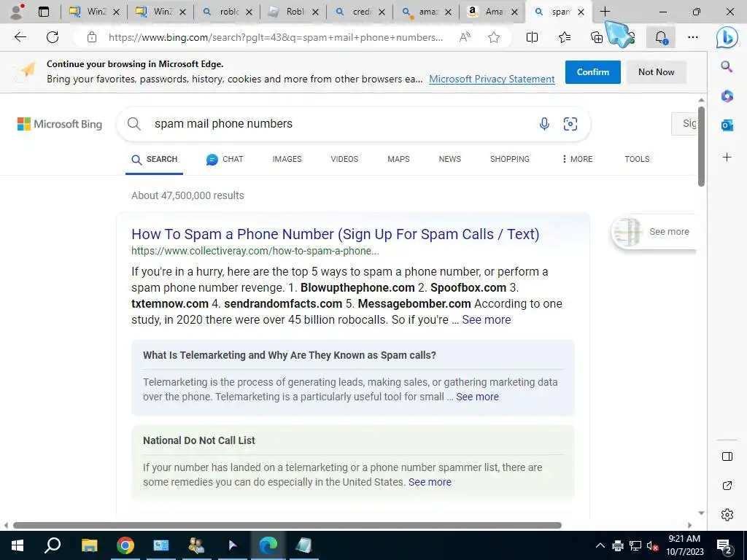The image size is (747, 560).
Task: Open link in new window sidebar icon
Action: coord(727,486)
